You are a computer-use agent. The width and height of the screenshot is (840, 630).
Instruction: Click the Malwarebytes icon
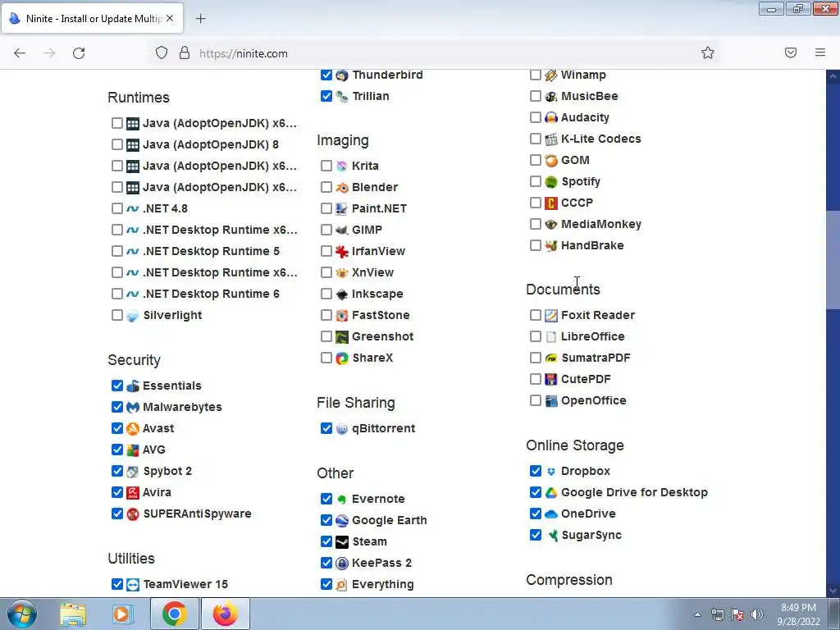[x=133, y=407]
